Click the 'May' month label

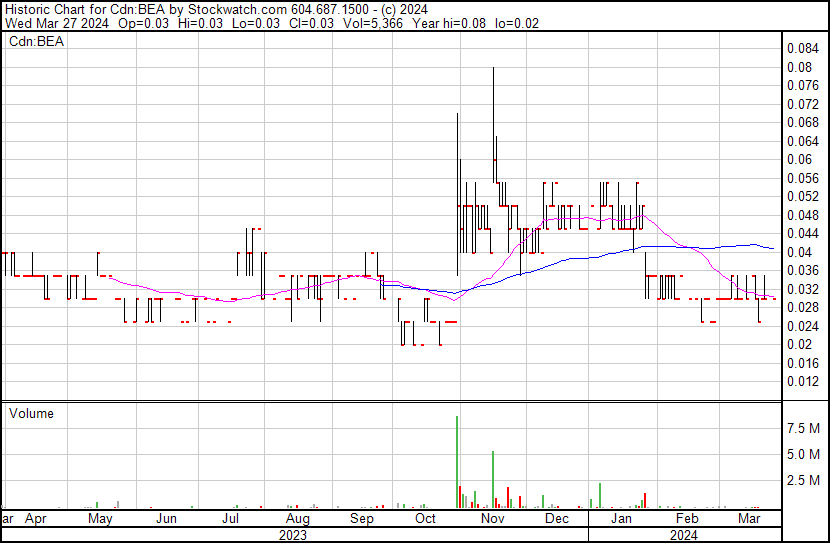[100, 519]
